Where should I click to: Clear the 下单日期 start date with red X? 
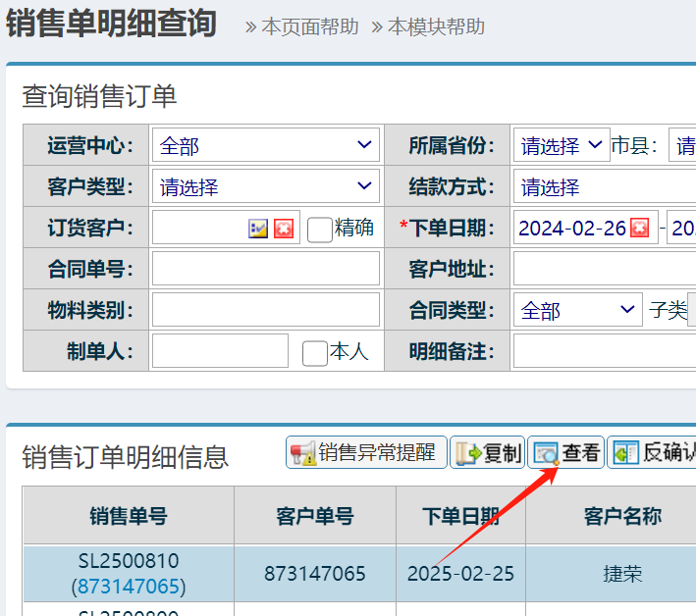click(x=640, y=229)
